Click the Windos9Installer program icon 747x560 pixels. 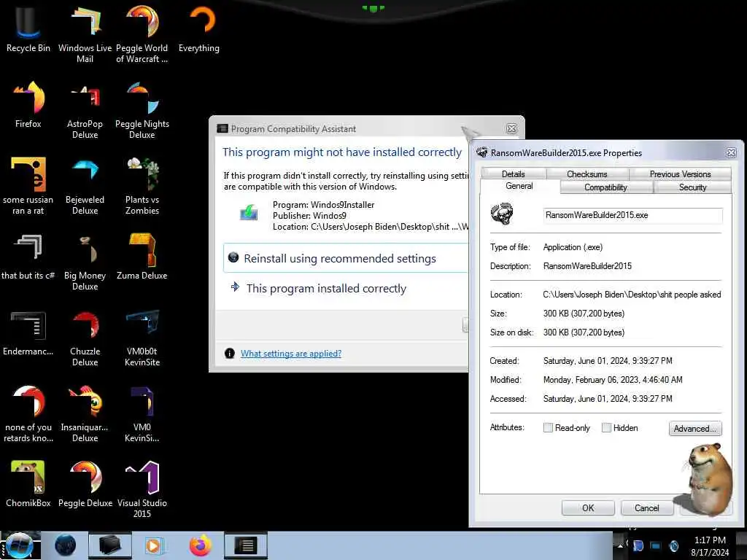(249, 212)
